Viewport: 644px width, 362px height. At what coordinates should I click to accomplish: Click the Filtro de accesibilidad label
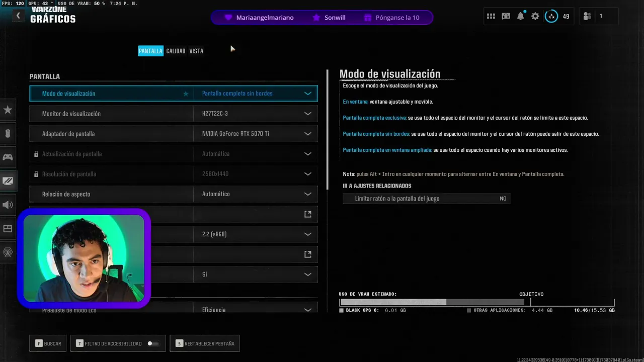tap(113, 344)
